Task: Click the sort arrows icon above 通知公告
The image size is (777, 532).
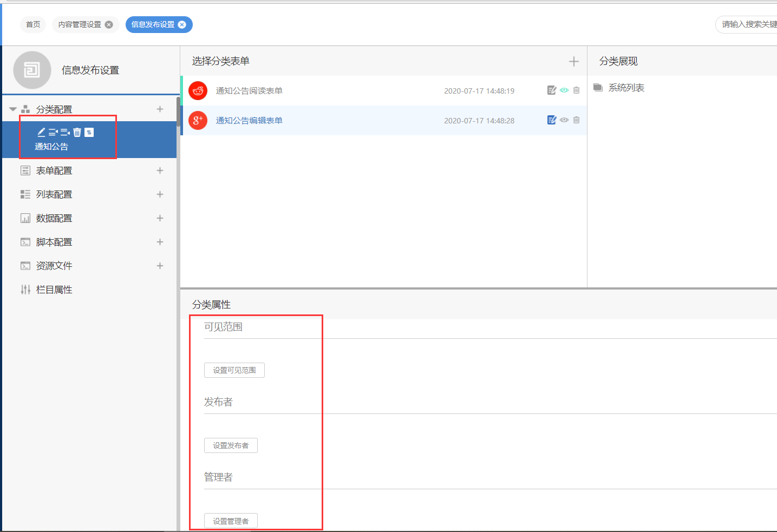Action: tap(89, 133)
